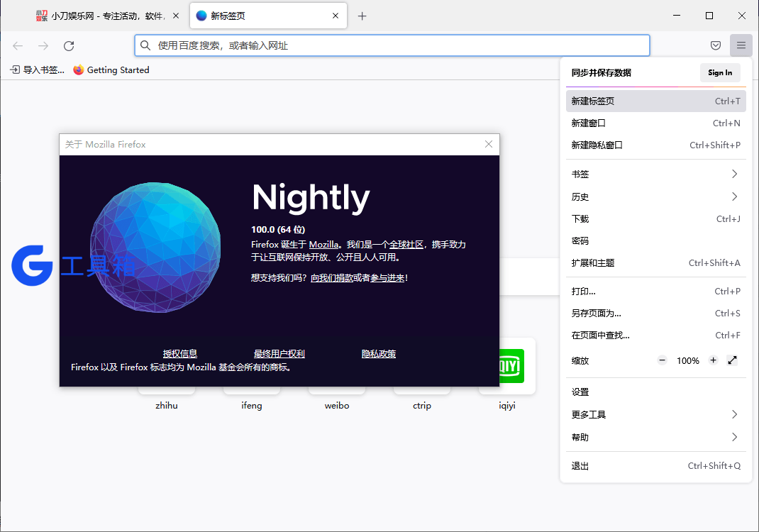759x532 pixels.
Task: Open 密码 from the menu
Action: pyautogui.click(x=655, y=240)
